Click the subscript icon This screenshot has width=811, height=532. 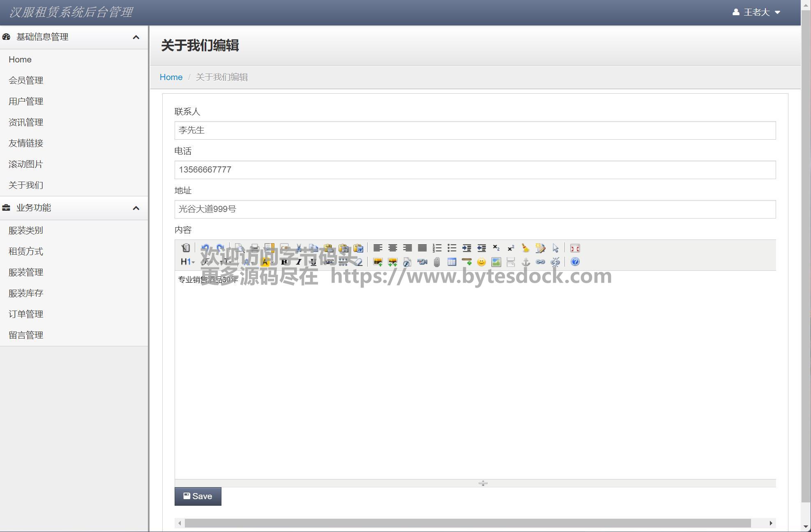pos(496,248)
